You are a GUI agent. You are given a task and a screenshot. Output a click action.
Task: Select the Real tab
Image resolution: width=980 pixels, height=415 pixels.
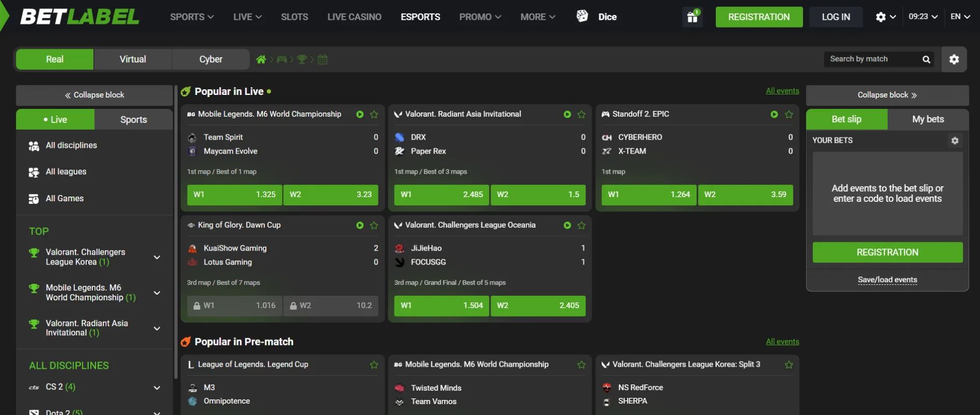(55, 59)
